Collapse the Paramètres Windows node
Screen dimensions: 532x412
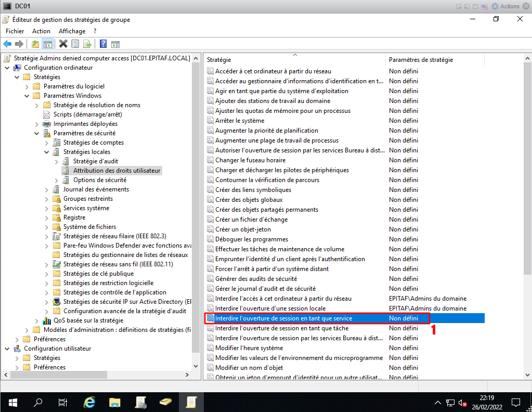click(x=27, y=96)
